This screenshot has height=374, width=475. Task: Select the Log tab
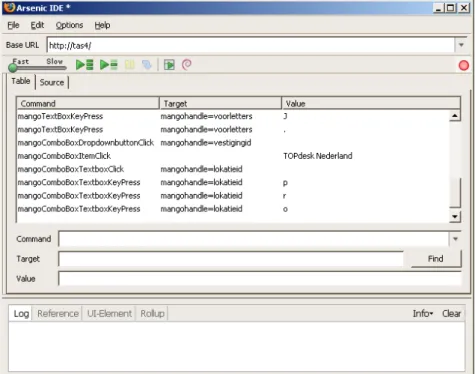pyautogui.click(x=21, y=314)
